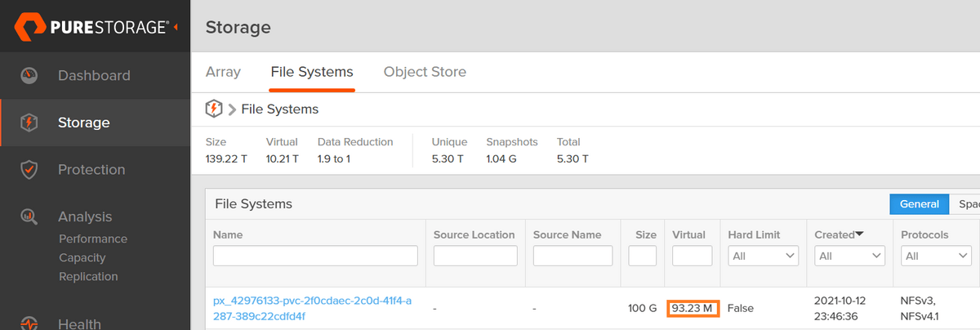The height and width of the screenshot is (330, 980).
Task: Open Capacity under Analysis
Action: [x=82, y=257]
